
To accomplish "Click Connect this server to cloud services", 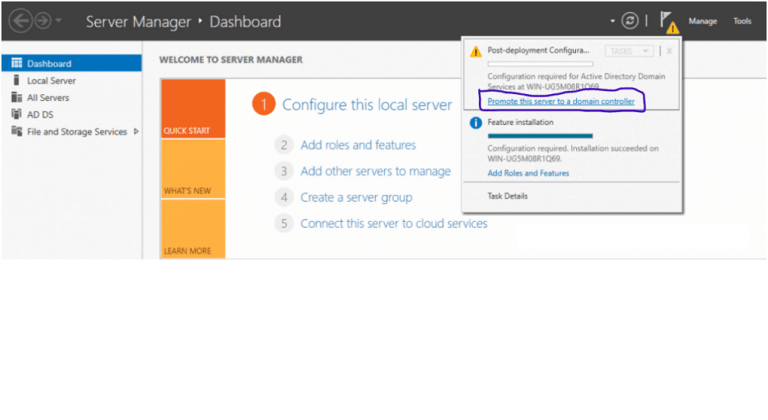I will coord(394,223).
